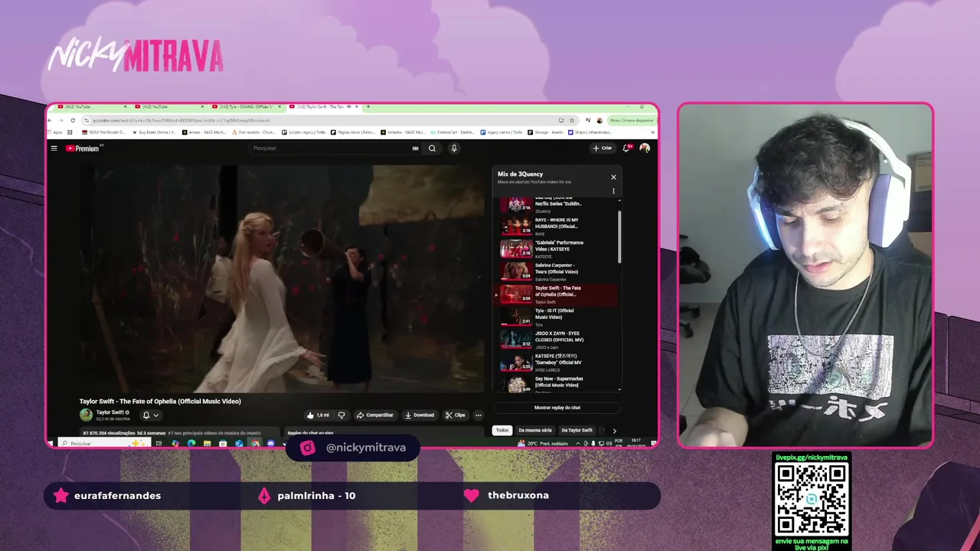Image resolution: width=980 pixels, height=551 pixels.
Task: Switch to the second YouTube browser tab
Action: tap(168, 107)
